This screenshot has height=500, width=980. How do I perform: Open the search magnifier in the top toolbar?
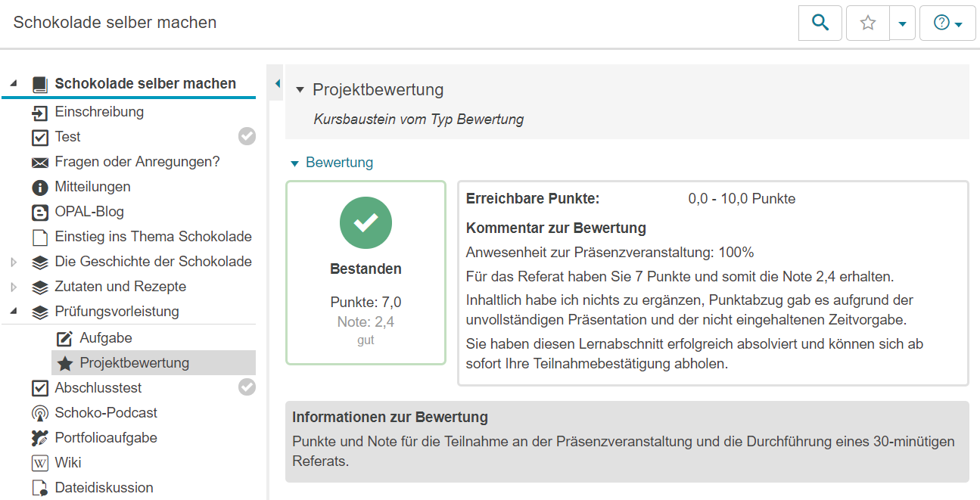point(820,23)
